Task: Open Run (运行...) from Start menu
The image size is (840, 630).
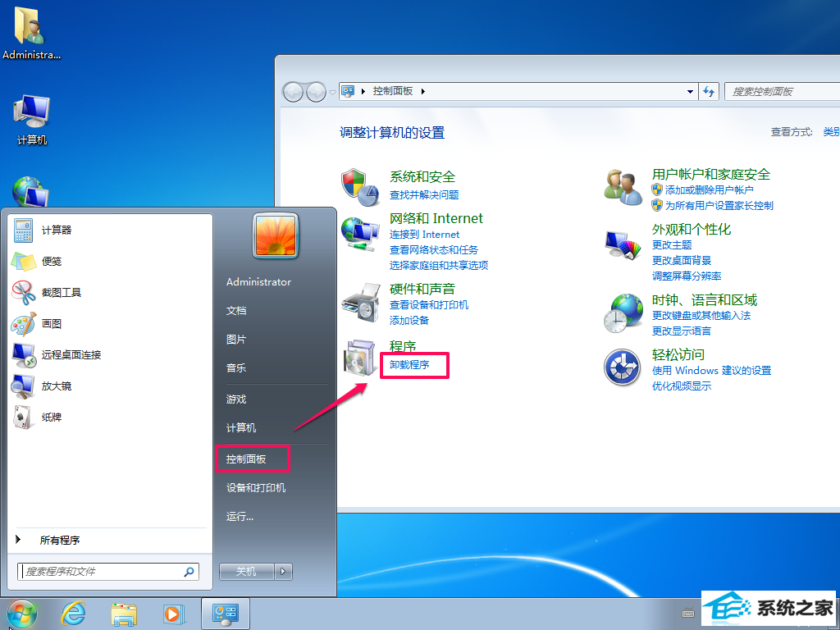Action: point(240,517)
